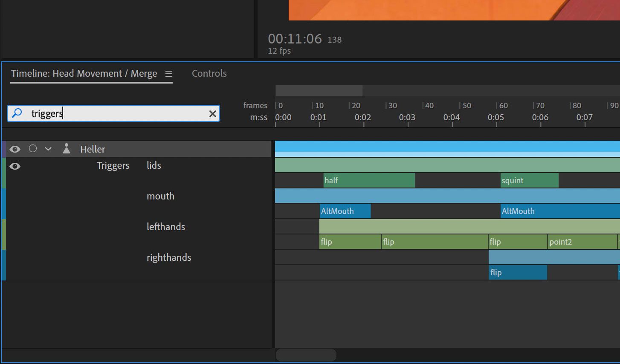Select the half trigger clip in lids
The width and height of the screenshot is (620, 364).
(369, 180)
